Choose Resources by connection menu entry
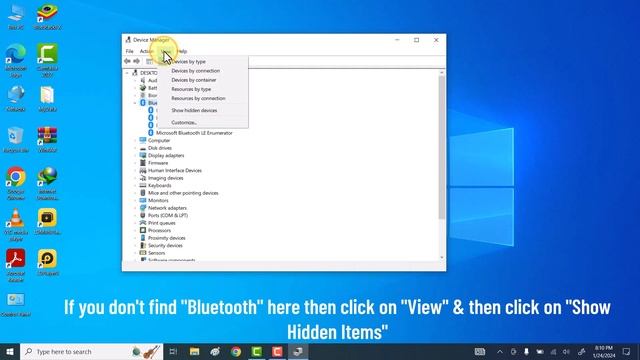 pos(198,98)
